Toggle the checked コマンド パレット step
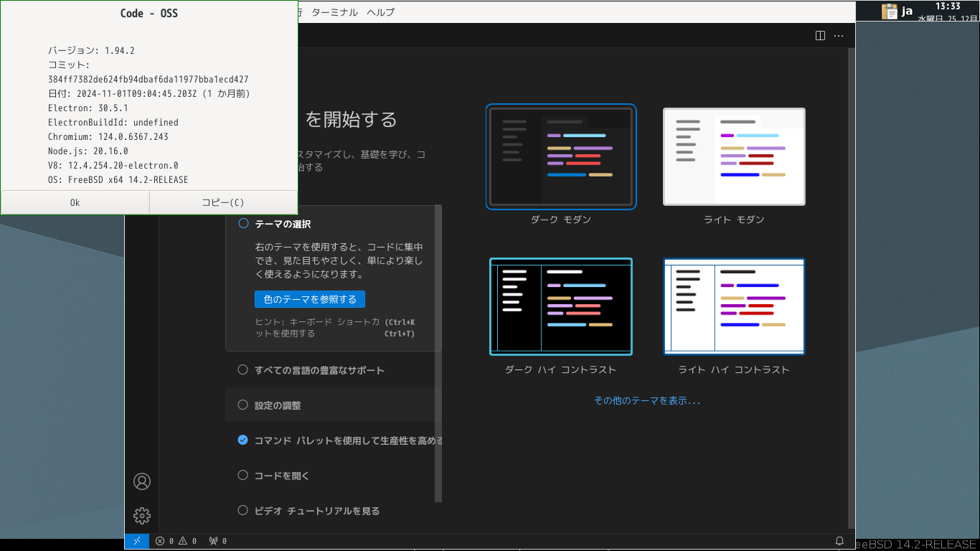Screen dimensions: 980x551 pos(243,441)
